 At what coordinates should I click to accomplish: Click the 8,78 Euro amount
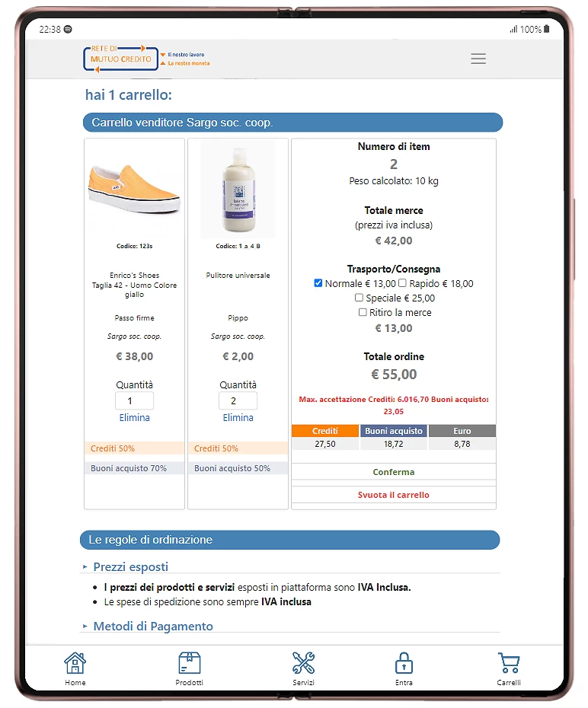[462, 444]
